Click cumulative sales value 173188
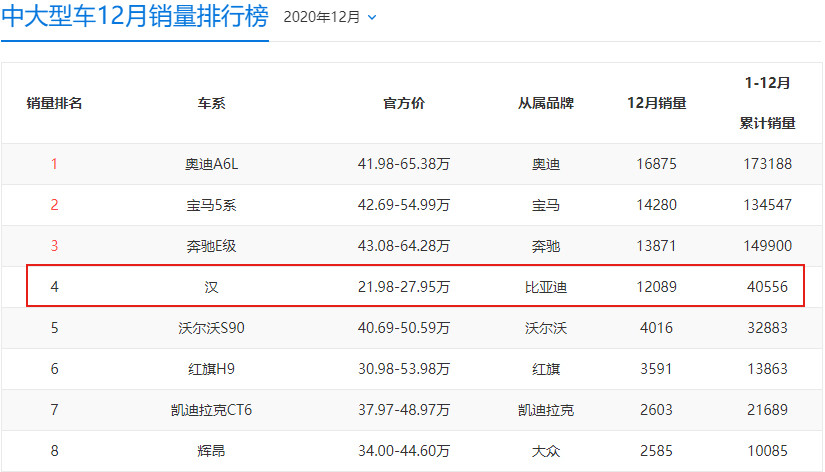This screenshot has height=472, width=825. (767, 164)
